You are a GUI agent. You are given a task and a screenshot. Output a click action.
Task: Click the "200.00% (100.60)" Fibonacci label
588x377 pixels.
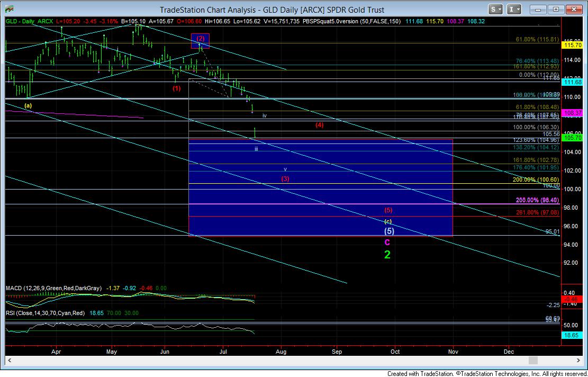tap(536, 179)
